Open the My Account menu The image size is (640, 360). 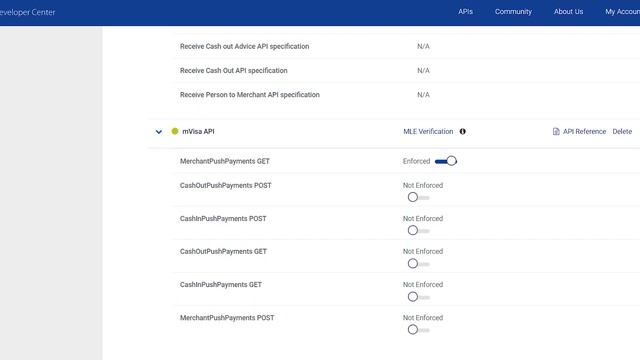click(622, 12)
